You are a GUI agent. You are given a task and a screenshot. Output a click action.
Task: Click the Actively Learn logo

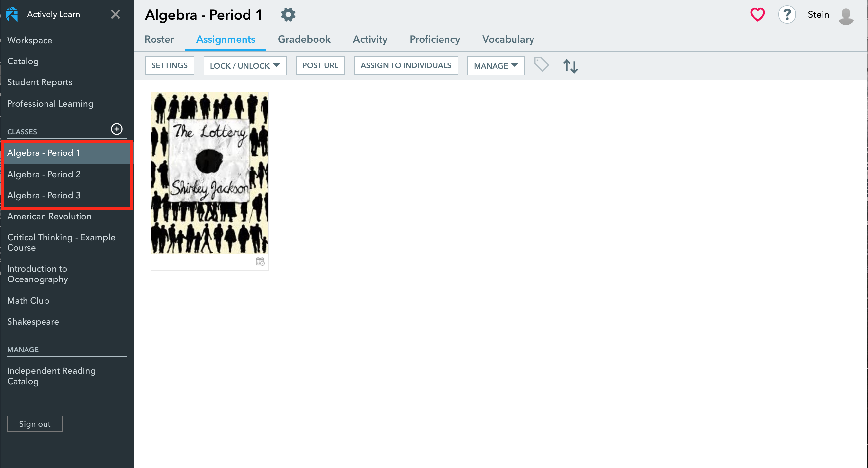pos(12,14)
